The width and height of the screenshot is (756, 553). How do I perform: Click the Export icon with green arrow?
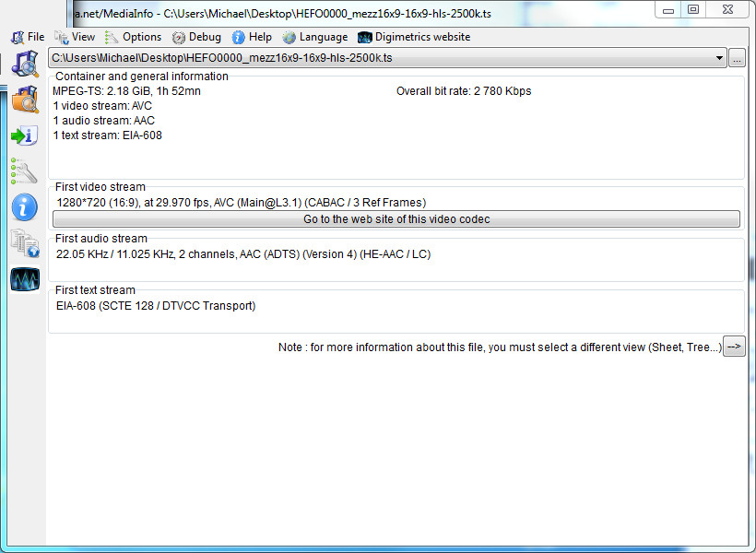[x=25, y=135]
